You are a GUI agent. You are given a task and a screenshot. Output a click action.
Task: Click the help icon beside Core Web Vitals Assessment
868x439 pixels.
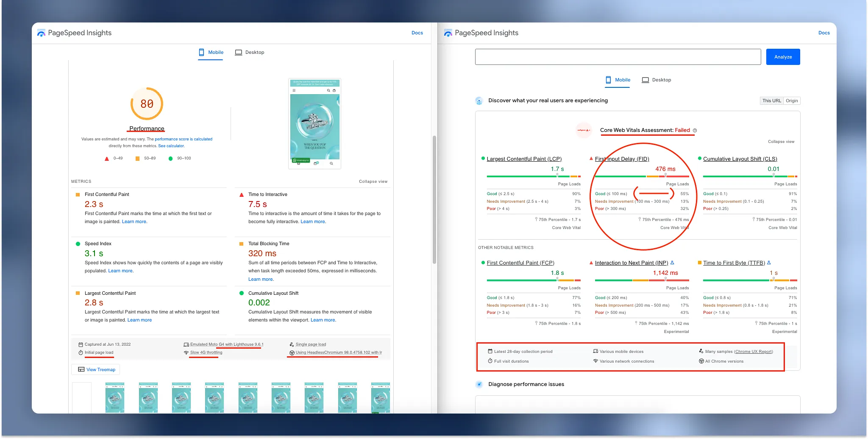pyautogui.click(x=695, y=130)
